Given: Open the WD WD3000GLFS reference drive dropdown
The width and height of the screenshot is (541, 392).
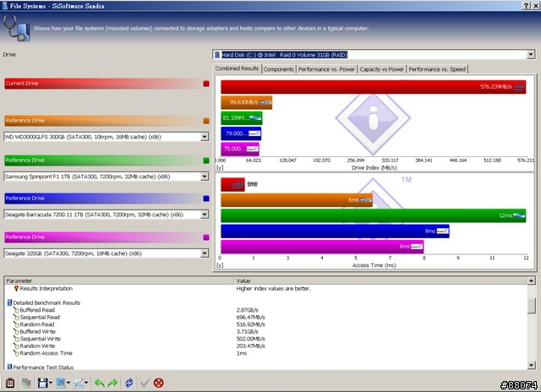Looking at the screenshot, I should tap(205, 137).
